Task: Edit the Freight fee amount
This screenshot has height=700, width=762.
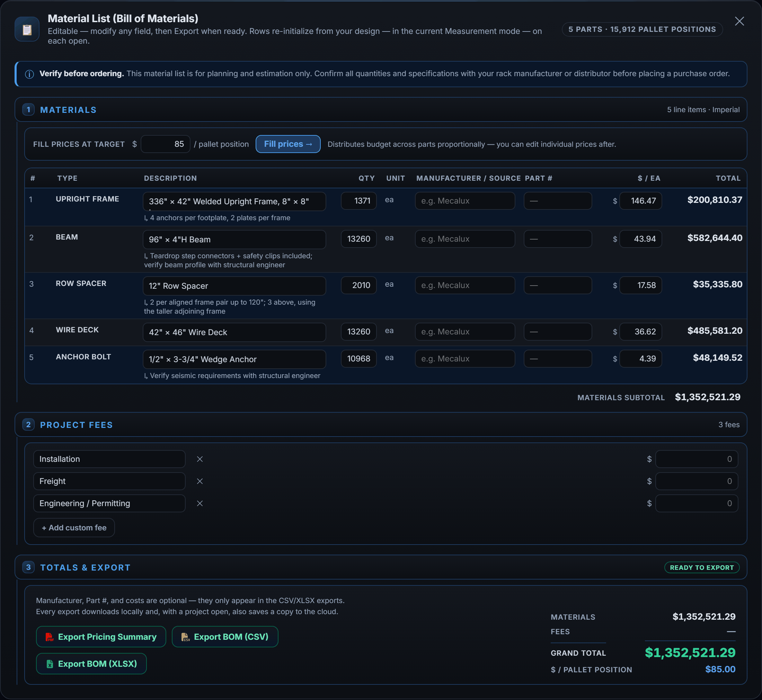Action: coord(697,481)
